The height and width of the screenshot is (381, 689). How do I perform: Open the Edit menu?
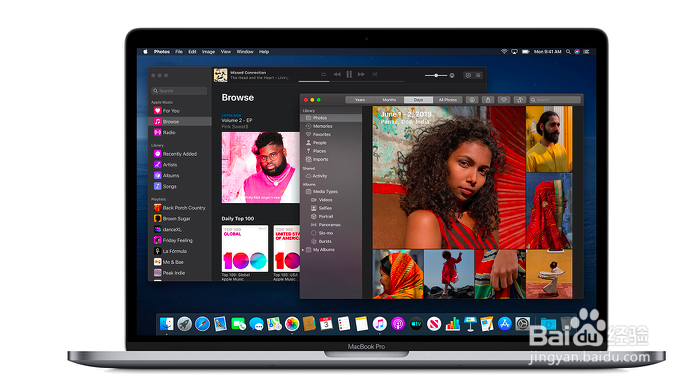click(x=192, y=51)
